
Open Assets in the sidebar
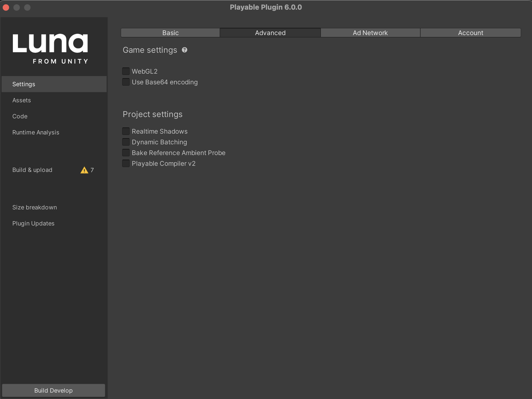pyautogui.click(x=54, y=100)
